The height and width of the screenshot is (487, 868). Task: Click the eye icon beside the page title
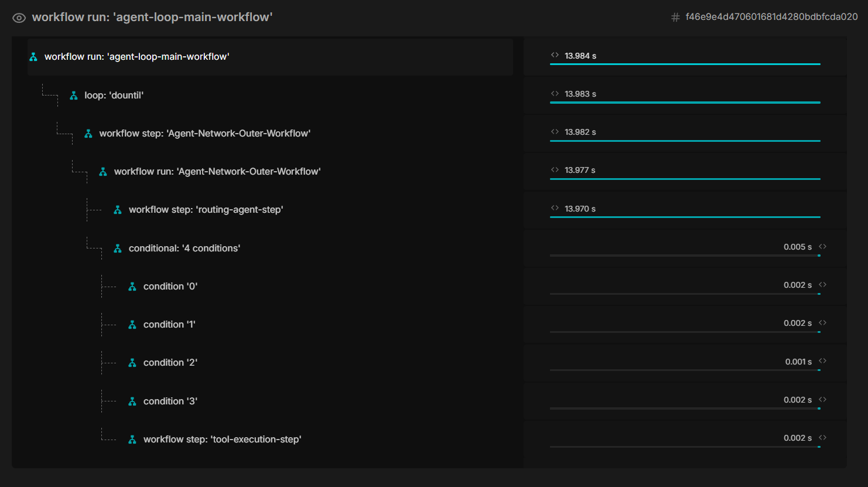19,18
